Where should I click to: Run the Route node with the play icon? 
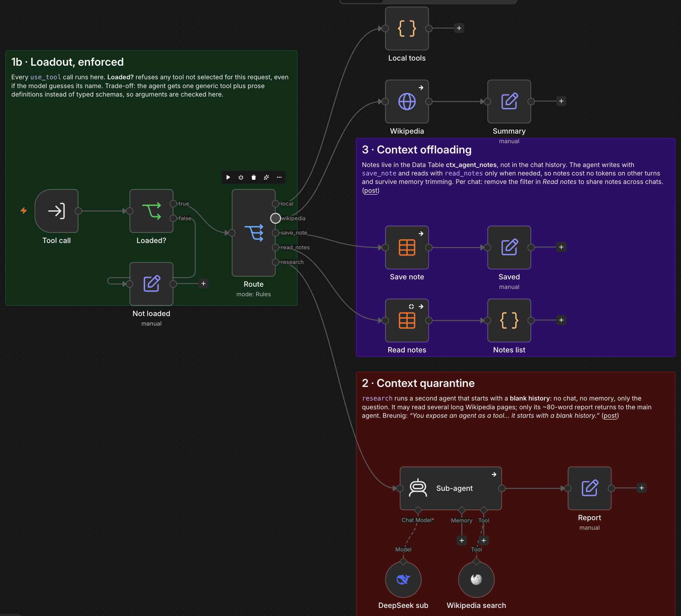(x=228, y=177)
